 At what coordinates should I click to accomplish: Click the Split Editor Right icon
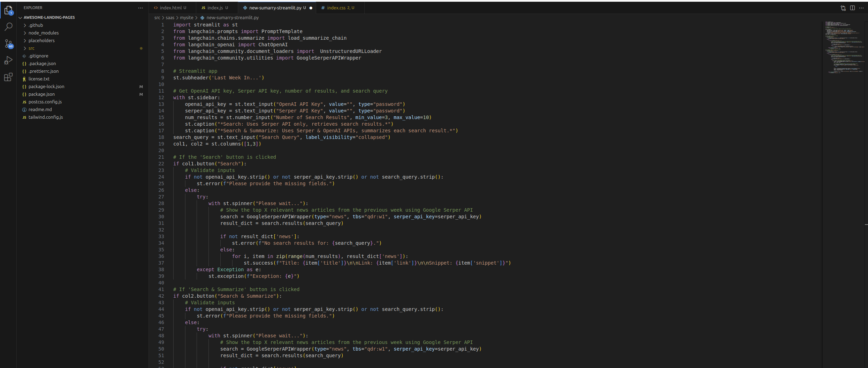click(x=852, y=8)
